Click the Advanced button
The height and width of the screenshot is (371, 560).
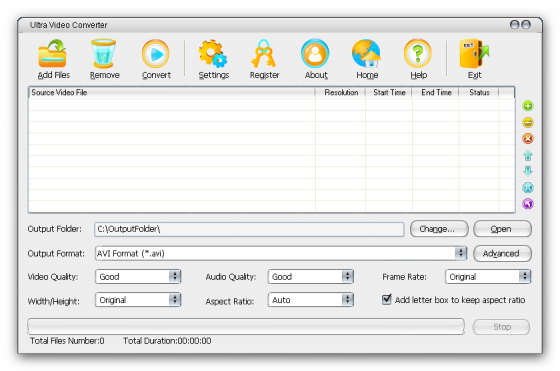[x=502, y=254]
